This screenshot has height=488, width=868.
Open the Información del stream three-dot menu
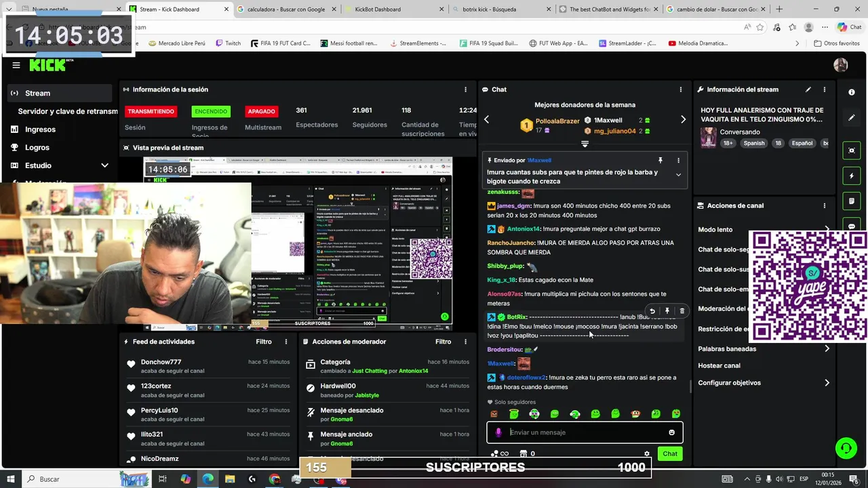coord(825,89)
